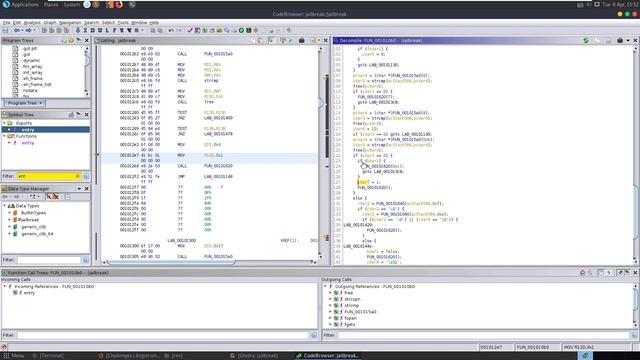This screenshot has width=640, height=360.
Task: Expand the fopen outgoing call node
Action: click(x=330, y=318)
